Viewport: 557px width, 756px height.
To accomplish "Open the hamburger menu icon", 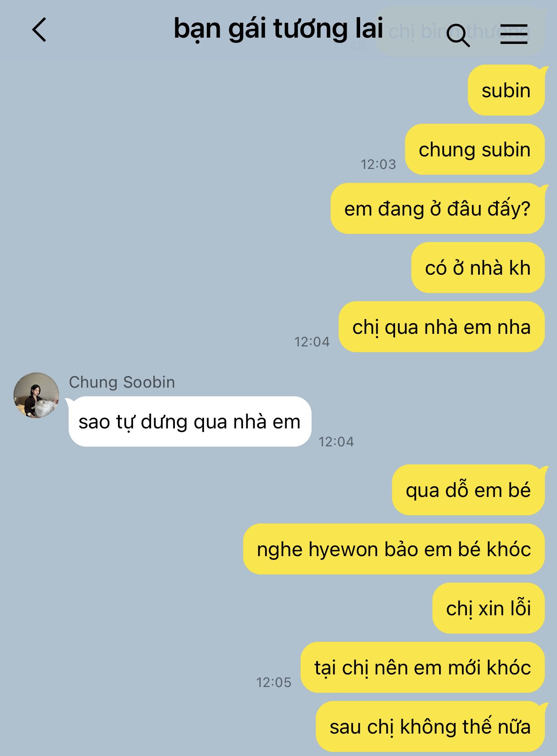I will 513,34.
